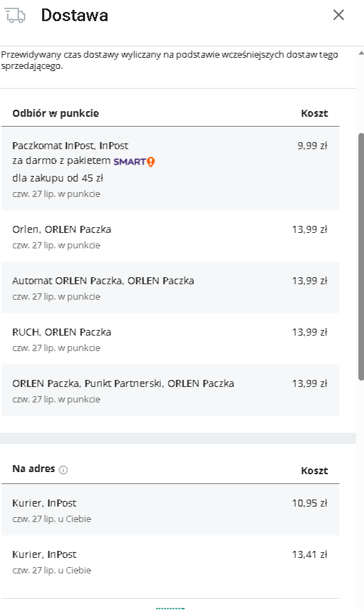Click the Koszt header in Na adres section
The width and height of the screenshot is (364, 610).
[314, 471]
